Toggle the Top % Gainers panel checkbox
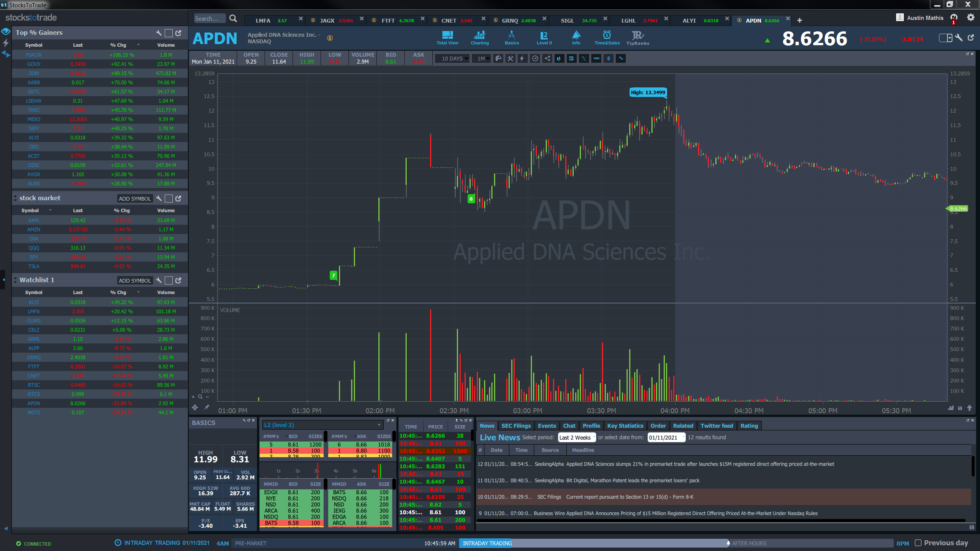Viewport: 980px width, 551px height. [169, 33]
